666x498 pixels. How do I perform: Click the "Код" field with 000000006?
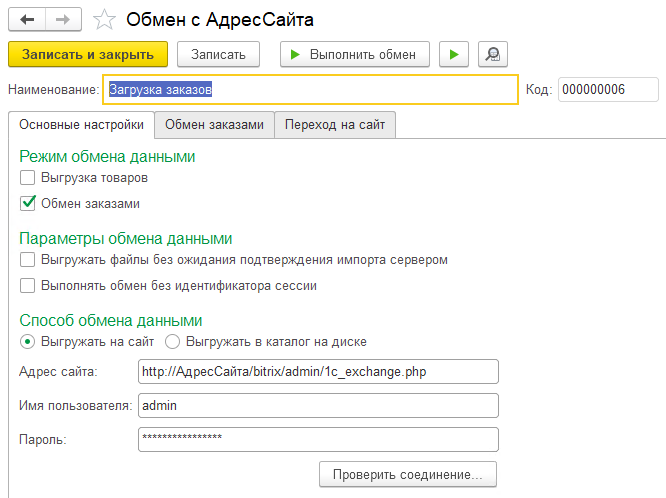click(608, 89)
